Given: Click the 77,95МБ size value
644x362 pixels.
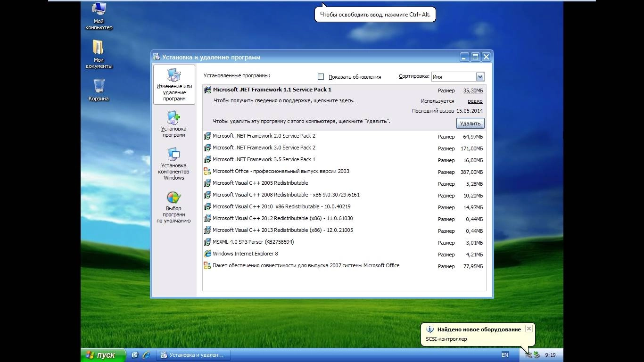Looking at the screenshot, I should pyautogui.click(x=473, y=266).
